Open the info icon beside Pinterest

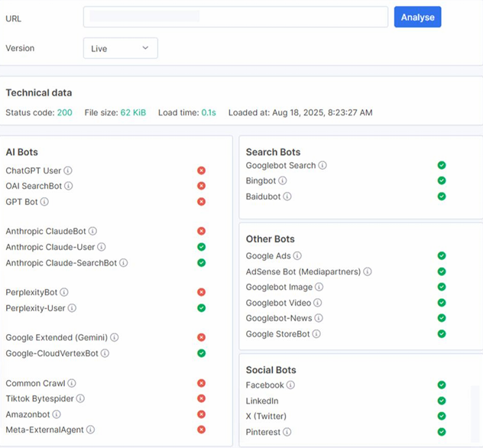pos(287,432)
